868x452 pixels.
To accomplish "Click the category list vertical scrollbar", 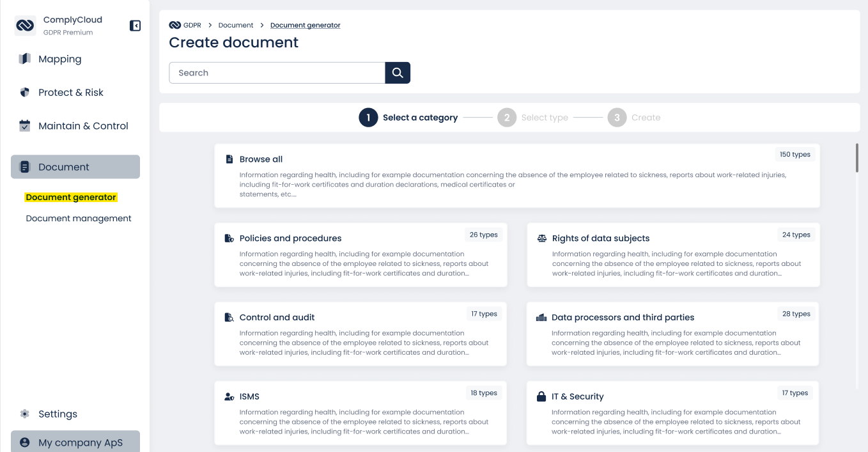I will pyautogui.click(x=856, y=158).
